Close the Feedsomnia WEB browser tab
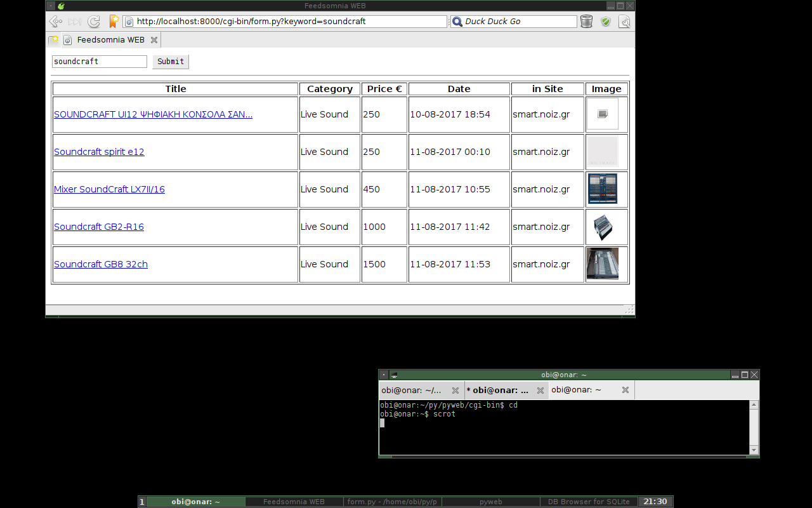 coord(154,40)
